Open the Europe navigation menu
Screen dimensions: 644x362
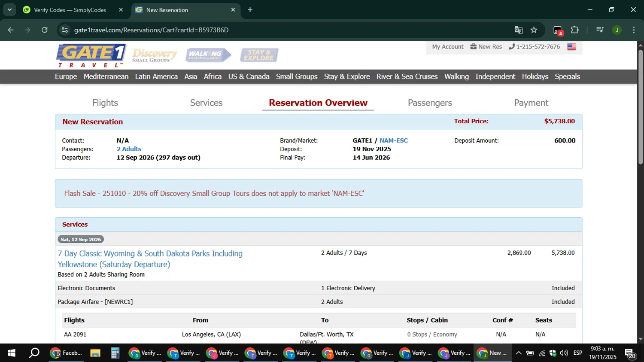click(x=66, y=76)
